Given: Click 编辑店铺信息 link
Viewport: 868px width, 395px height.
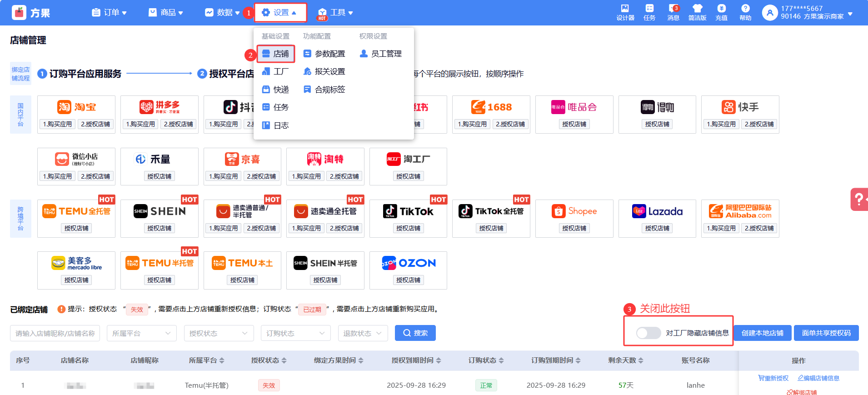Looking at the screenshot, I should pos(818,378).
